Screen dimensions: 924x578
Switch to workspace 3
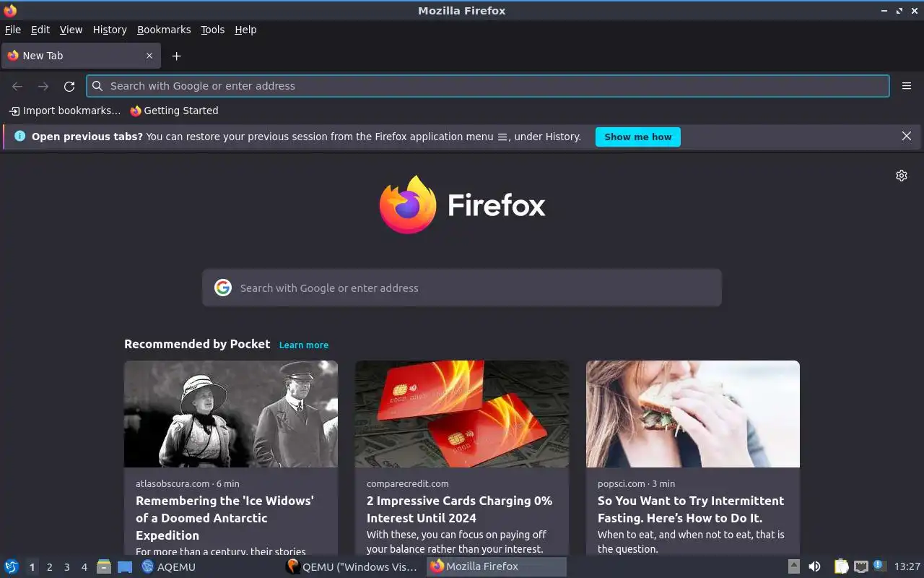click(66, 567)
